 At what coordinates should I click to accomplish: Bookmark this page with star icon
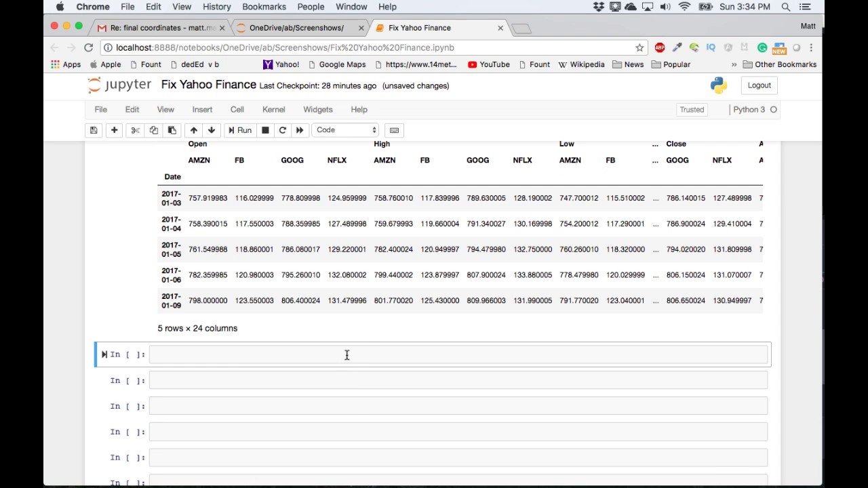click(639, 47)
